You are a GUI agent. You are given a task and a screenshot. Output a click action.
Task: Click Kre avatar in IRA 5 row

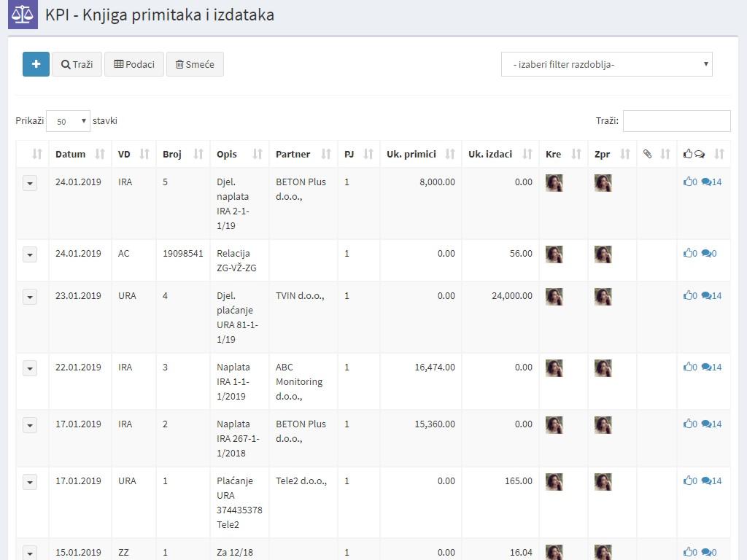point(554,183)
